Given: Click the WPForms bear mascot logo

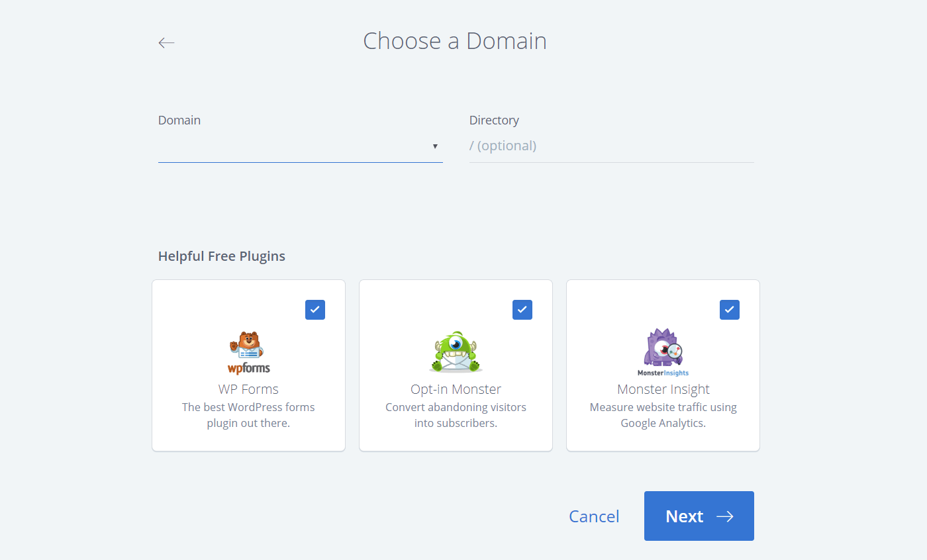Looking at the screenshot, I should [x=249, y=352].
